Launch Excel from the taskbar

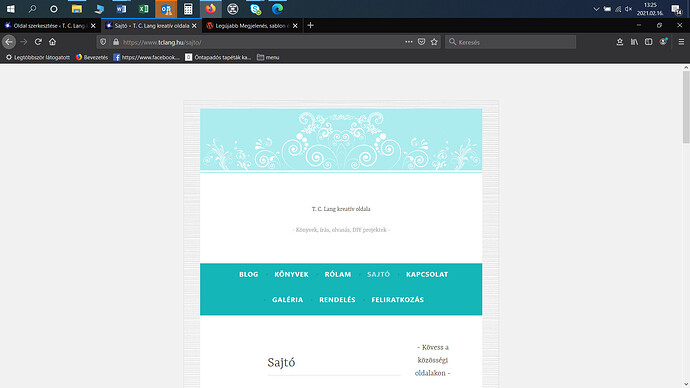pyautogui.click(x=143, y=9)
